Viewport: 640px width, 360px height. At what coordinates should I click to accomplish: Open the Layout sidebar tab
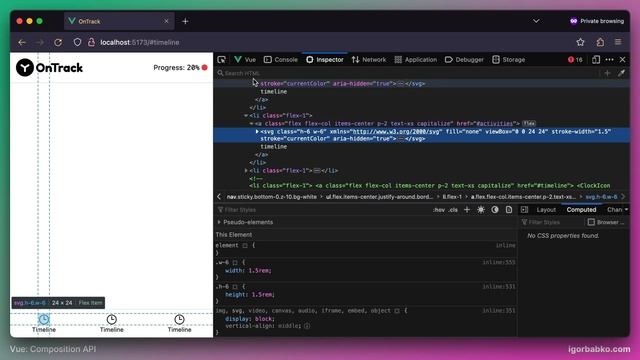[x=546, y=210]
